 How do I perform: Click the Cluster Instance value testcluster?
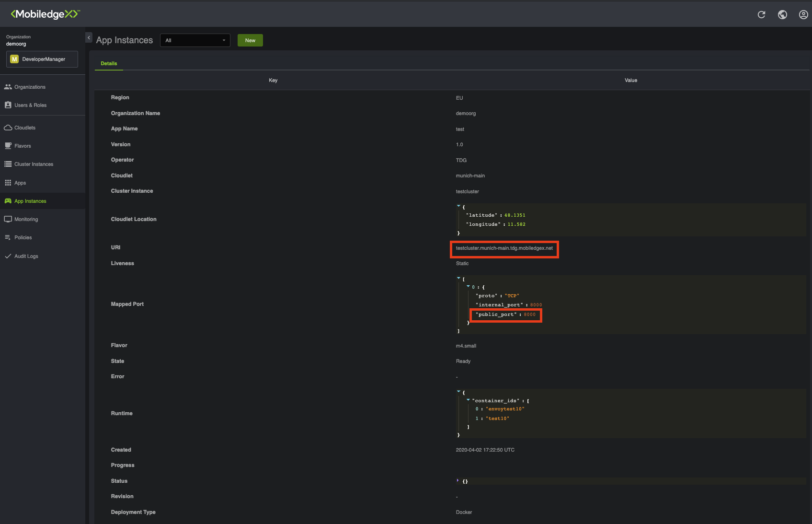point(467,192)
